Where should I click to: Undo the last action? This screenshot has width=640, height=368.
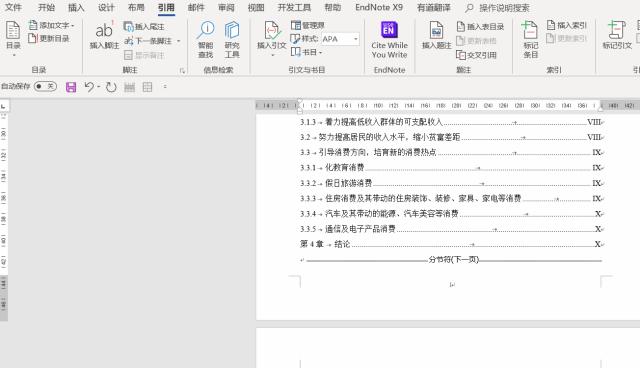click(89, 86)
